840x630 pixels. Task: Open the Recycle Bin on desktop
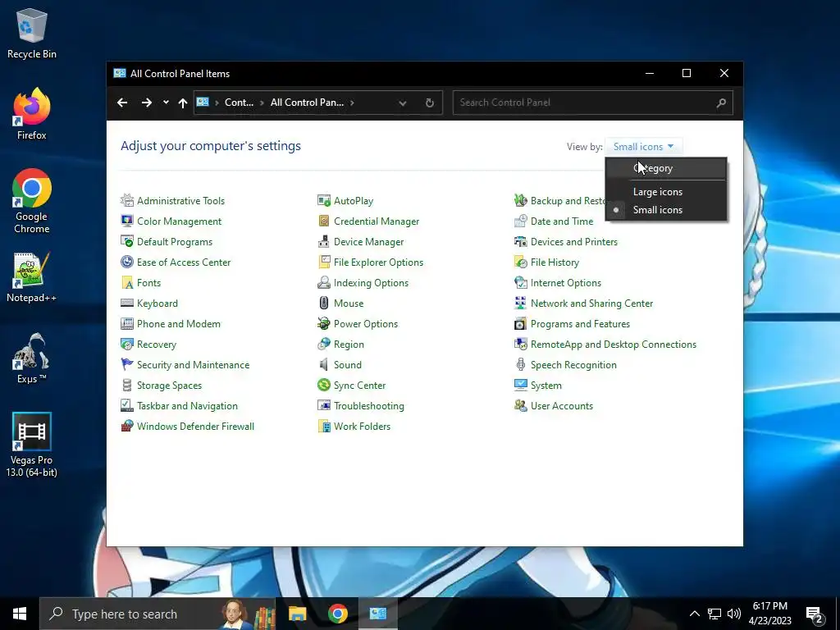(x=32, y=33)
